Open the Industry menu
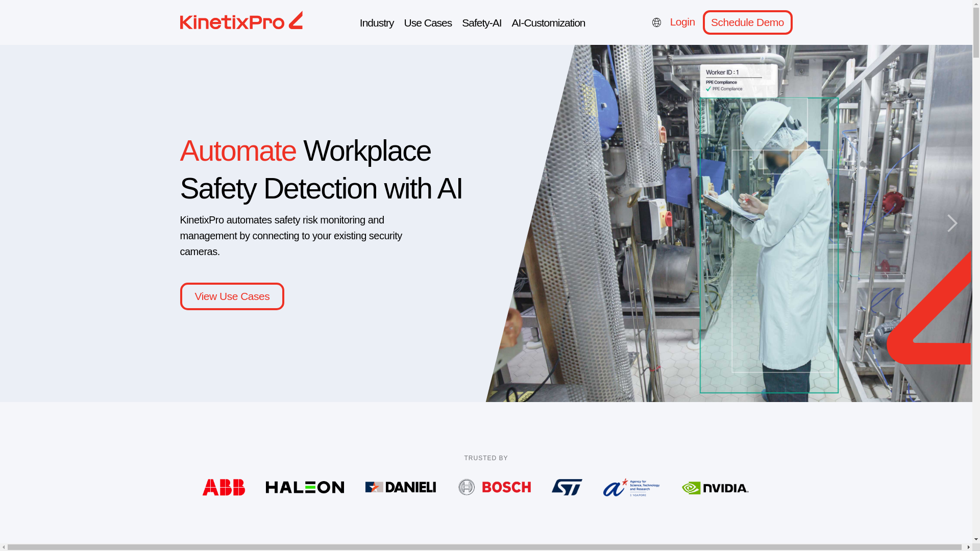The image size is (980, 551). 377,23
